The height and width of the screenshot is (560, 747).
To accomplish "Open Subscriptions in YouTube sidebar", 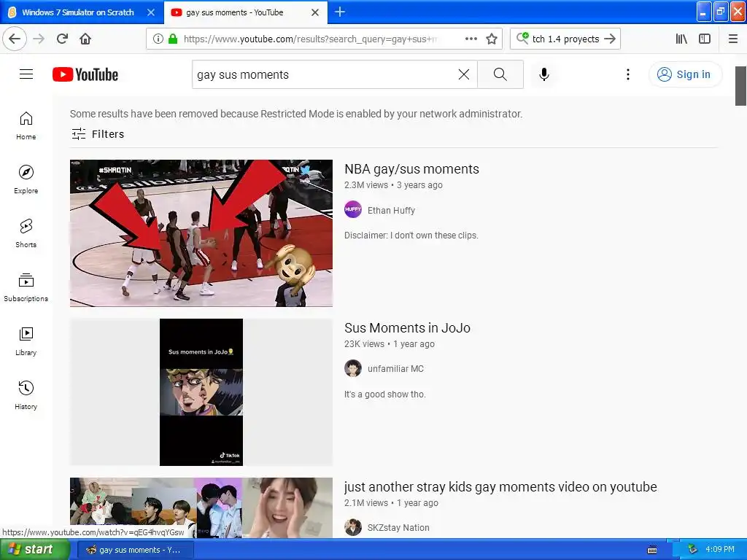I will pyautogui.click(x=26, y=287).
